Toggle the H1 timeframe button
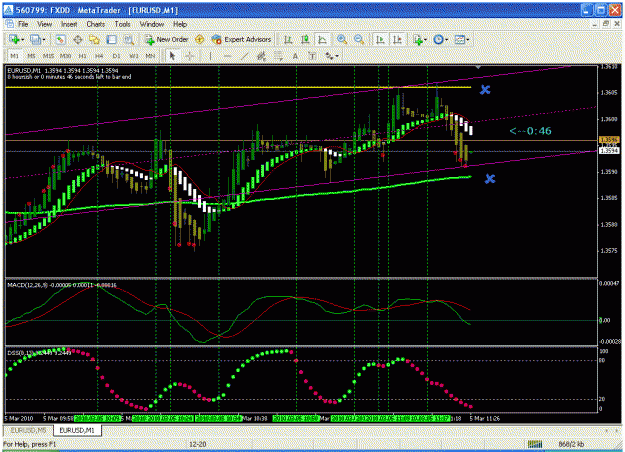The image size is (625, 452). [x=82, y=56]
